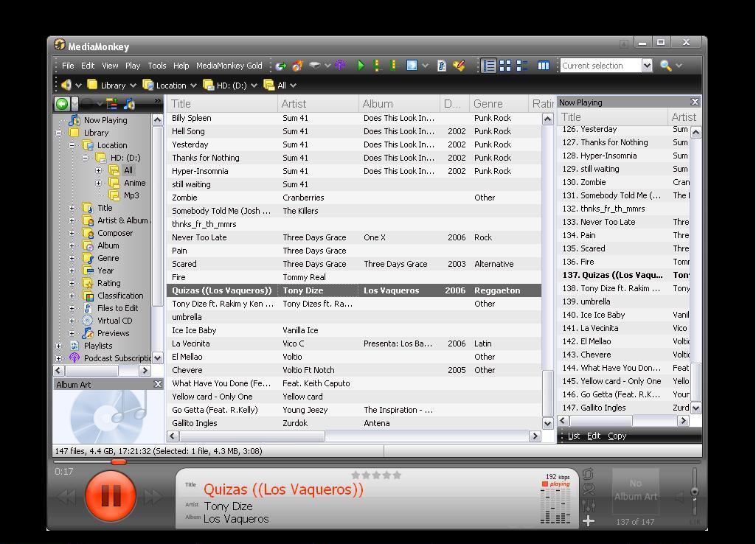Image resolution: width=756 pixels, height=544 pixels.
Task: Select the detailed list view icon
Action: (x=488, y=66)
